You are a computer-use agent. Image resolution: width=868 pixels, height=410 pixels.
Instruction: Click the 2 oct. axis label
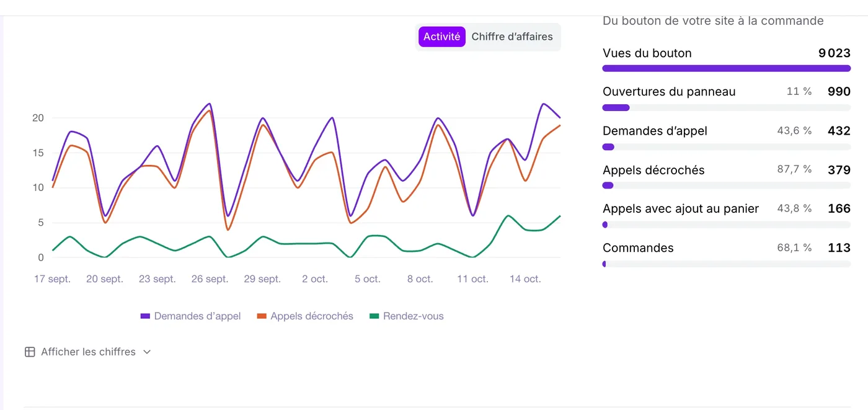[x=315, y=279]
